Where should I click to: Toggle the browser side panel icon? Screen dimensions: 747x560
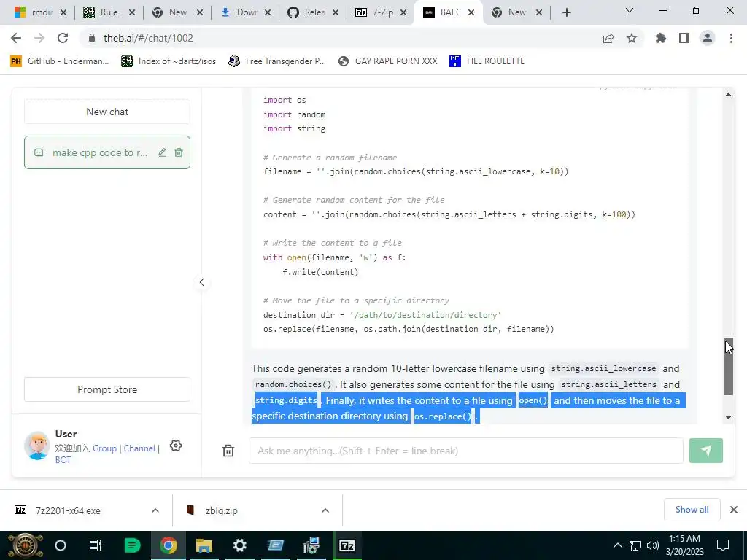pyautogui.click(x=684, y=38)
